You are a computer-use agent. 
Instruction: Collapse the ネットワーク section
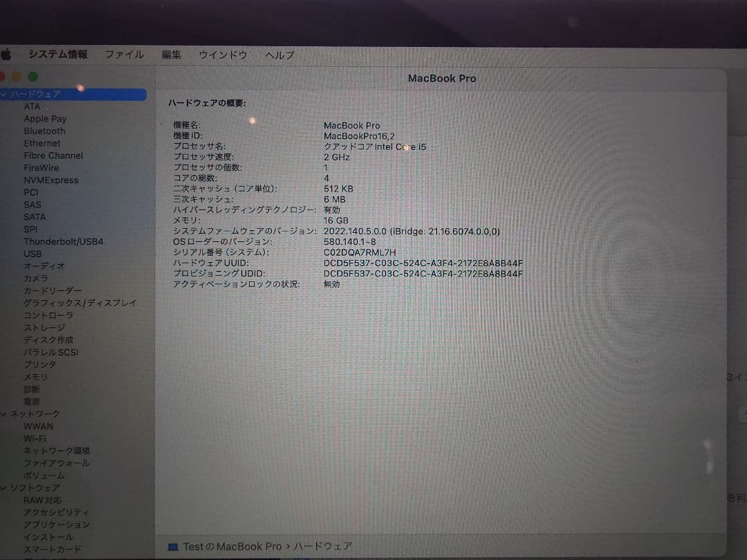6,413
